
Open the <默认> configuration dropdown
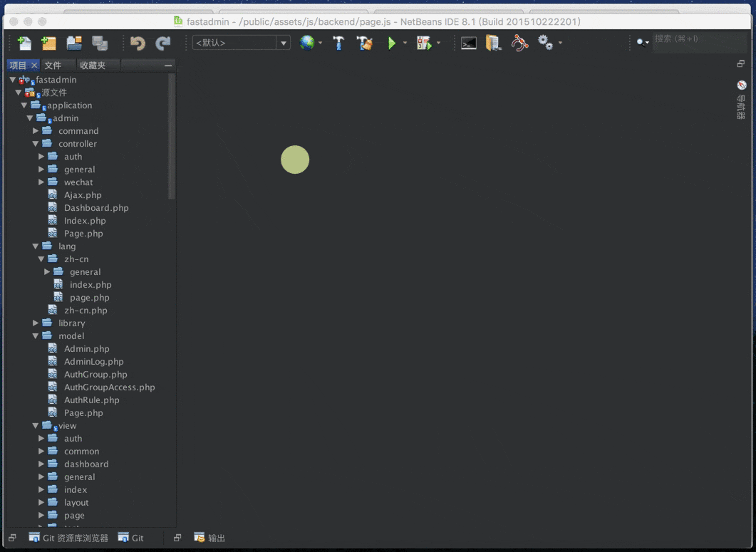284,43
